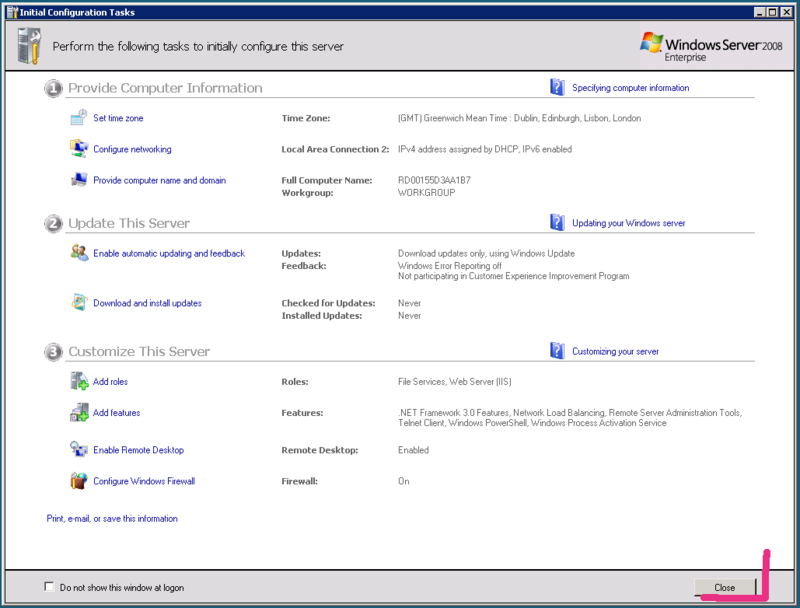Screen dimensions: 800x608
Task: Click the Installed Updates Never value
Action: point(409,316)
